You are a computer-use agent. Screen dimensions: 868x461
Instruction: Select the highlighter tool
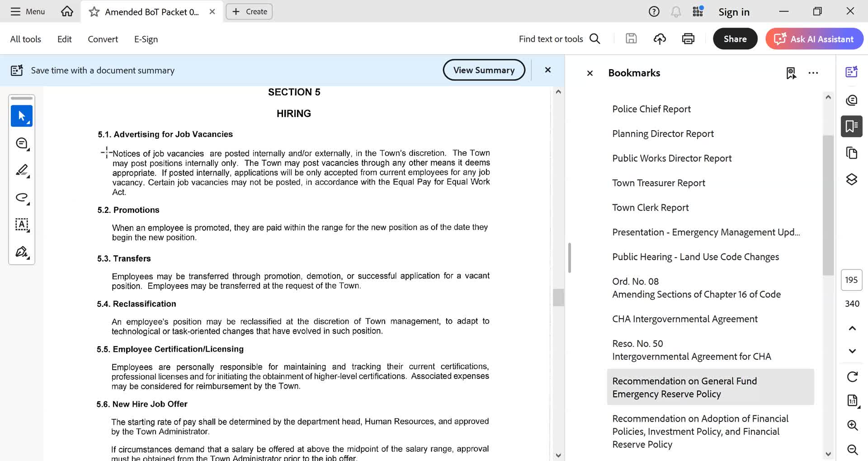22,171
